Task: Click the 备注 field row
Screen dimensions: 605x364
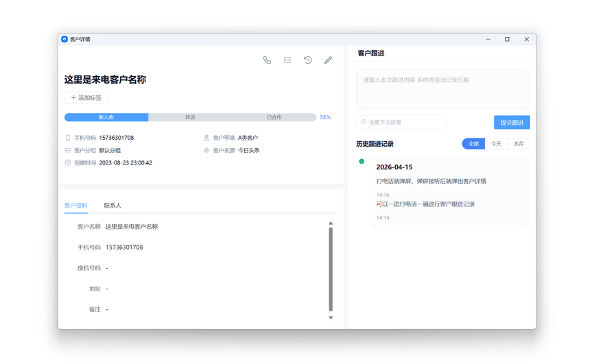Action: click(x=98, y=309)
